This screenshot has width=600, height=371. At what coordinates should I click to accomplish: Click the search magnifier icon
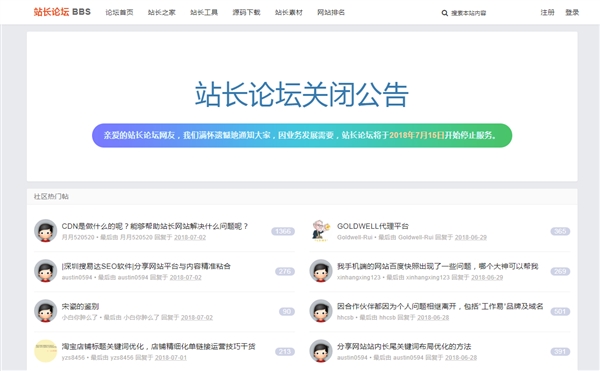444,13
